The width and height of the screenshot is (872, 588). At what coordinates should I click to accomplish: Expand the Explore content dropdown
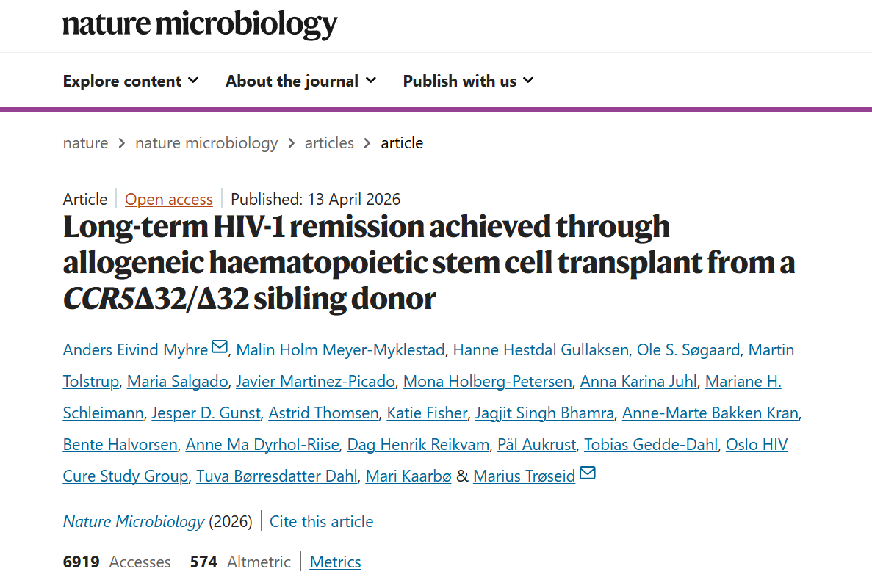(x=131, y=81)
